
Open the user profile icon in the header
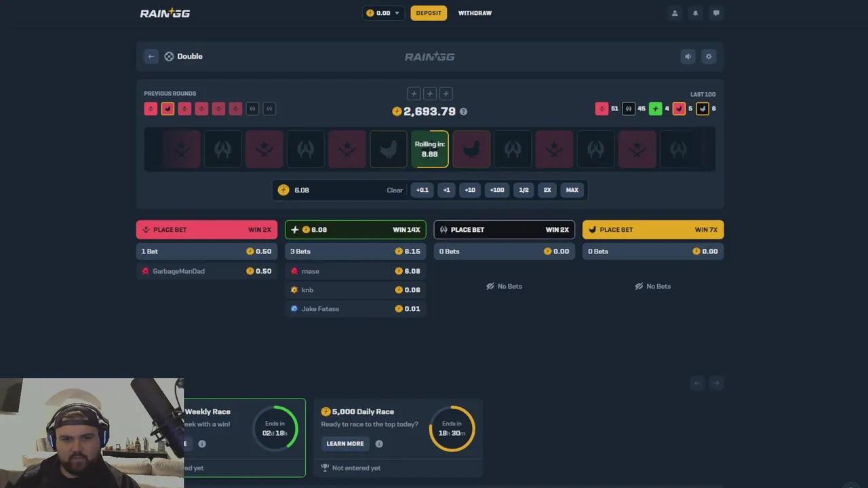tap(675, 13)
